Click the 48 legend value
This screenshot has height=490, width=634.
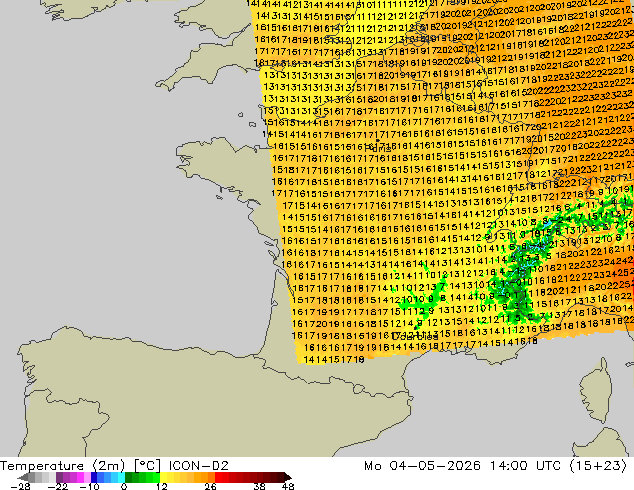tap(288, 486)
